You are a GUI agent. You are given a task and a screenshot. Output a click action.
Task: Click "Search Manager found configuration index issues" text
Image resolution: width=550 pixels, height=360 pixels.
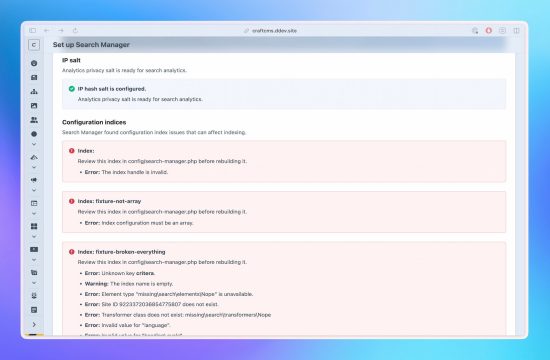(154, 132)
